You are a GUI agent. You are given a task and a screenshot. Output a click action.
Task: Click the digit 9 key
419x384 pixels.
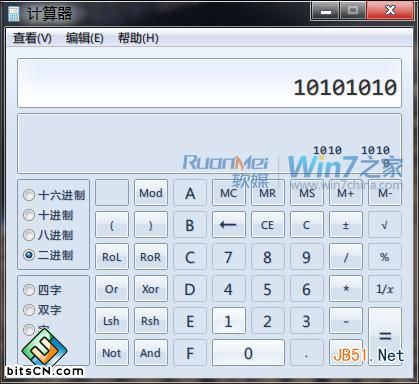pos(307,257)
